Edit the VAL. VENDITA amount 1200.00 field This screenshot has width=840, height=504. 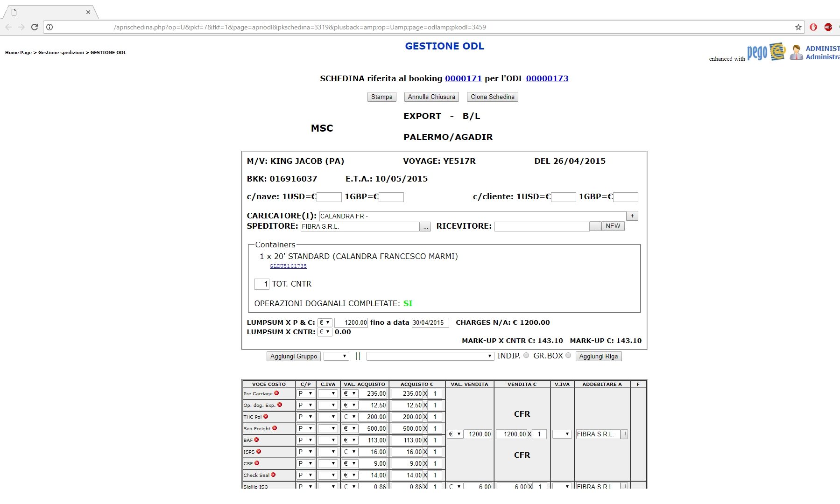[x=478, y=434]
